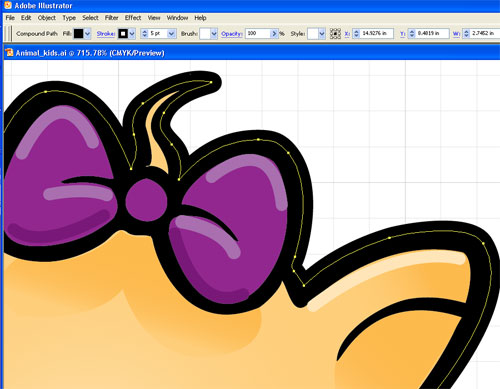Viewport: 500px width, 389px height.
Task: Click the purple bow center knot
Action: tap(146, 200)
